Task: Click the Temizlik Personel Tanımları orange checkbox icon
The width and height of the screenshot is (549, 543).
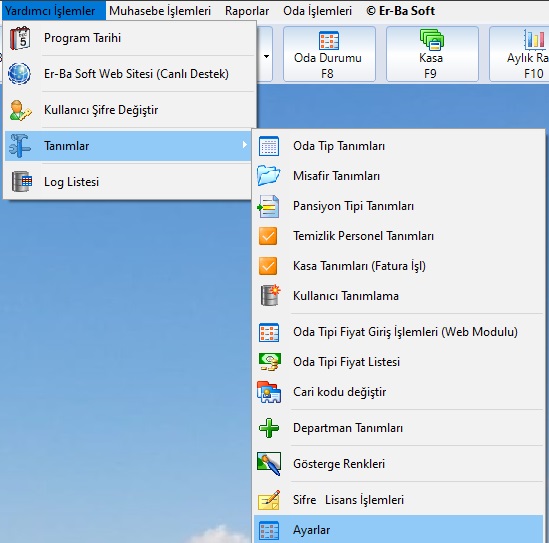Action: [x=268, y=236]
